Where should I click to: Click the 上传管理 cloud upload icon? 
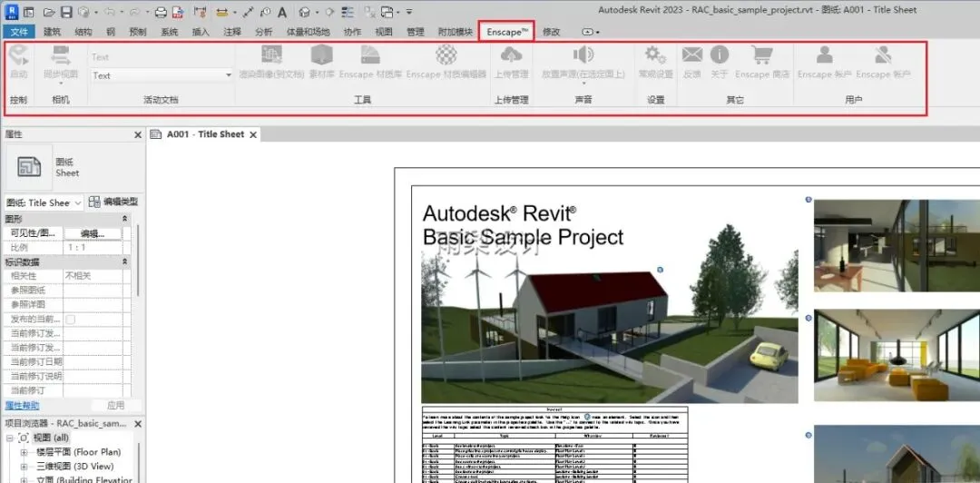click(x=511, y=56)
